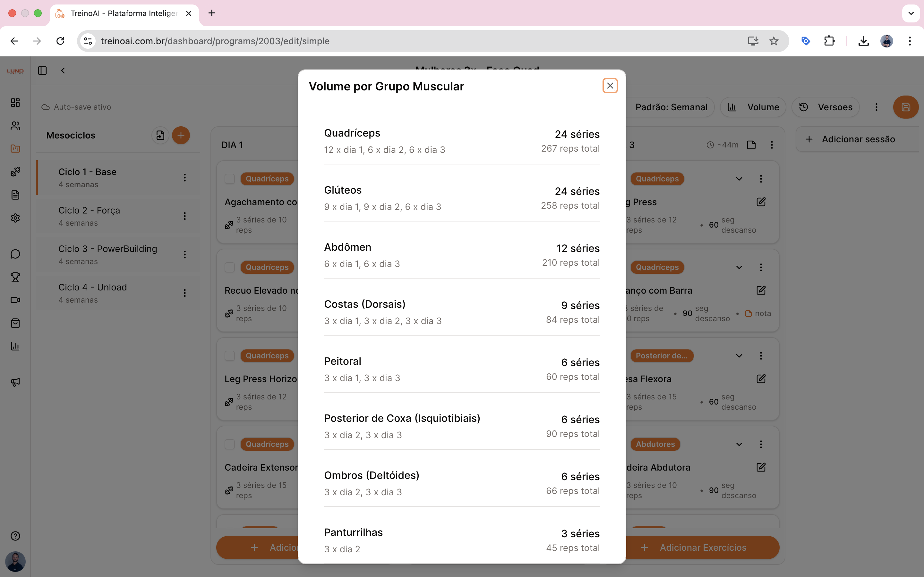Add a new mesociclo with orange plus
924x577 pixels.
coord(181,136)
